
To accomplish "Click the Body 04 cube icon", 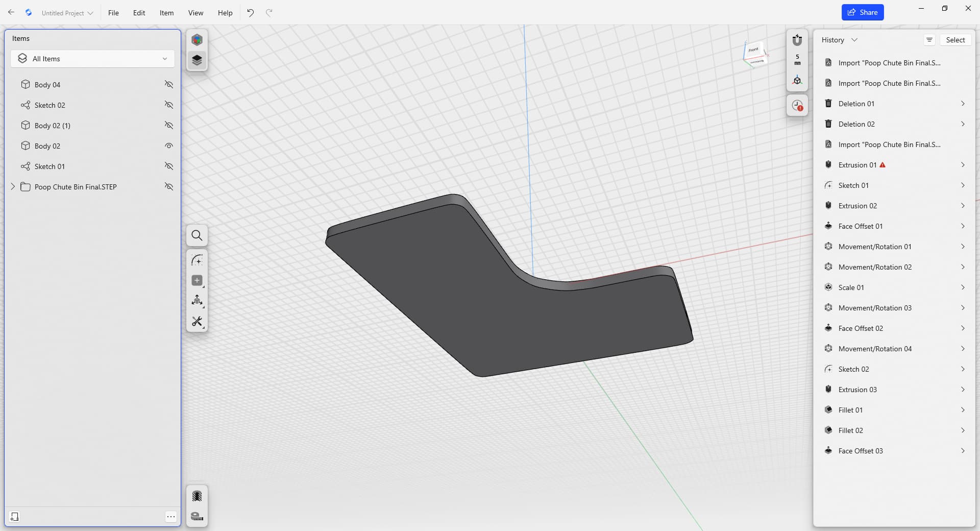I will [x=25, y=84].
